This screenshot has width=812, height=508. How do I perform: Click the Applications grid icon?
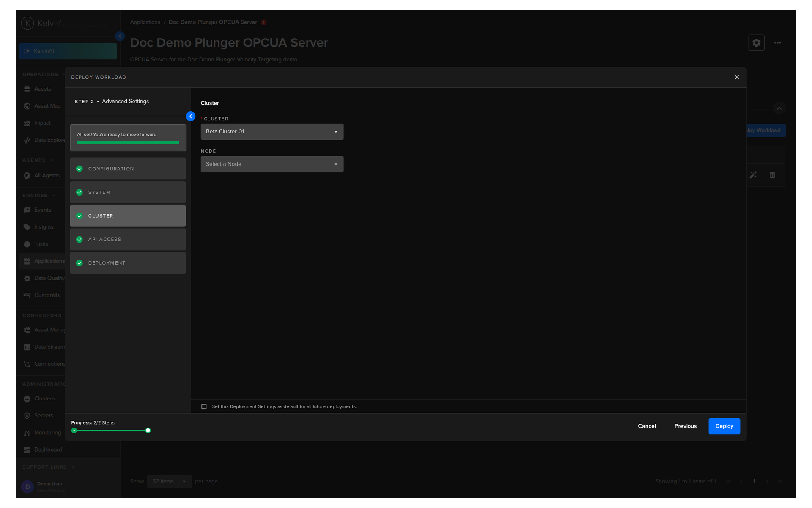click(x=27, y=261)
